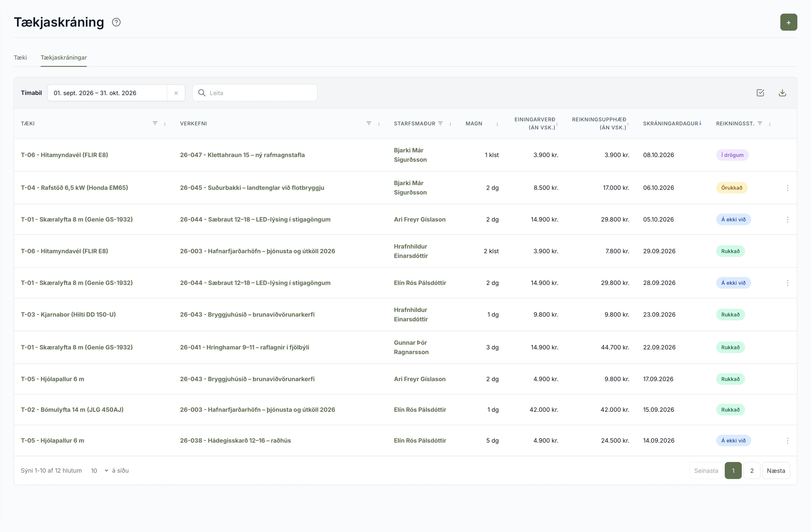The image size is (811, 532).
Task: Sort by the MAGN column arrows
Action: tap(497, 124)
